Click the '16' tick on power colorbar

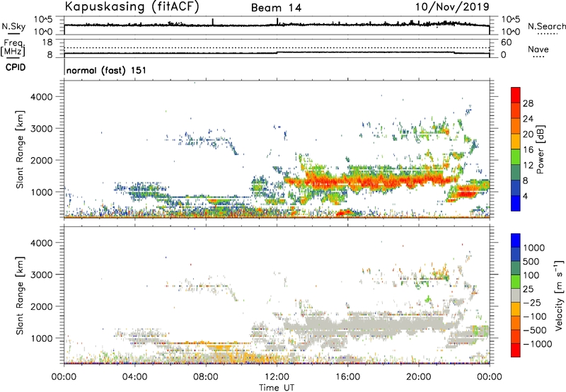pyautogui.click(x=528, y=150)
